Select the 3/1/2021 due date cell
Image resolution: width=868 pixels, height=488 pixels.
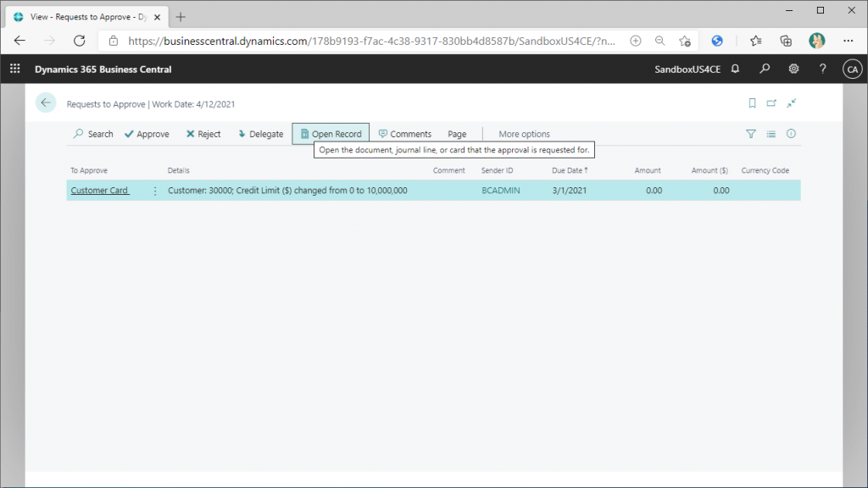(569, 191)
